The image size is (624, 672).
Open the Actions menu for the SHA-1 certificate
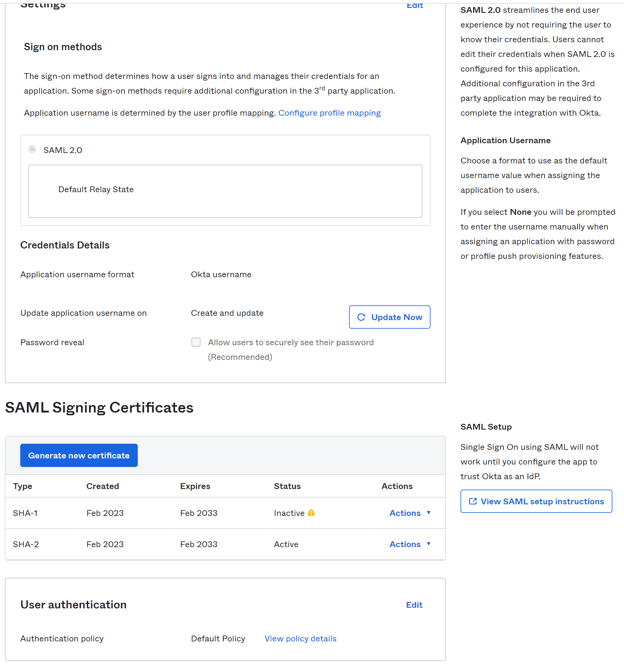tap(405, 513)
